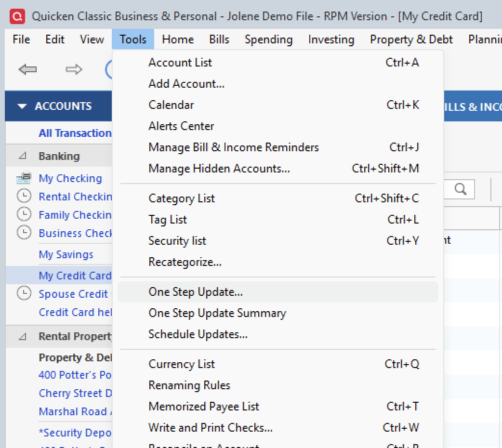Click the My Checking register icon
Screen dimensions: 502x448
click(x=24, y=178)
